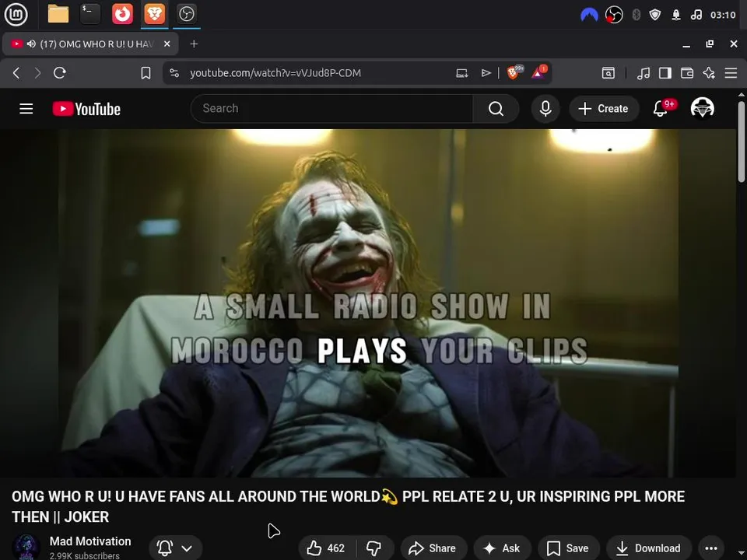The height and width of the screenshot is (560, 747).
Task: Select the OMG WHO R U browser tab
Action: 90,44
